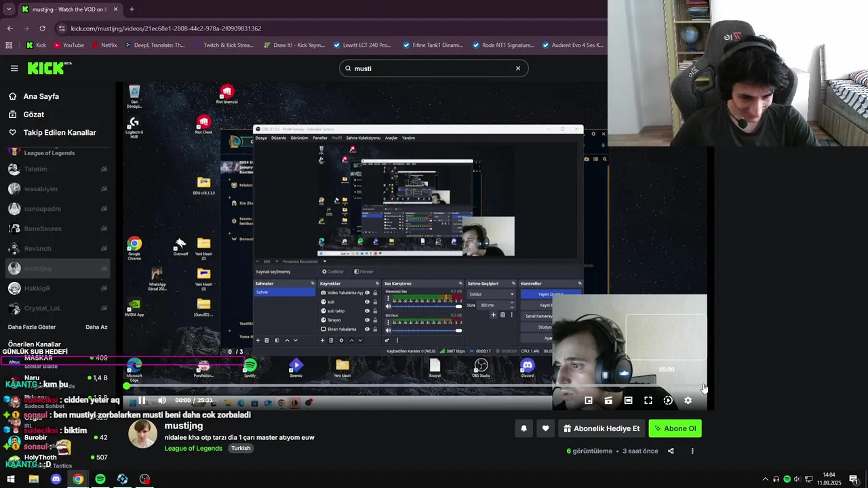868x488 pixels.
Task: Toggle follow heart for mustijng
Action: coord(545,428)
